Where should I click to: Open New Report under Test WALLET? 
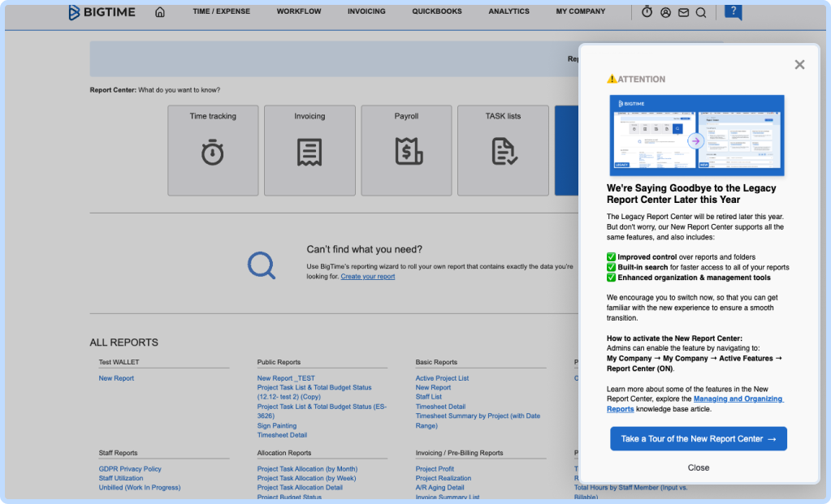point(116,378)
